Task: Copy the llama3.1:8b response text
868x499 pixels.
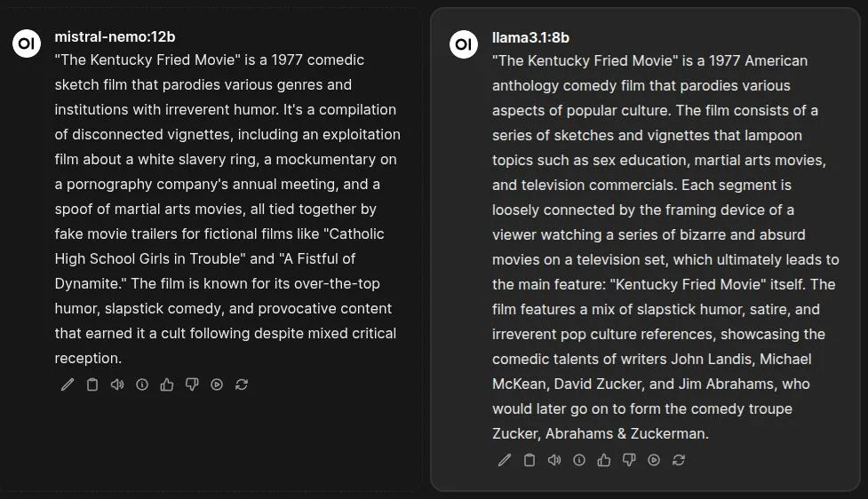Action: [530, 460]
